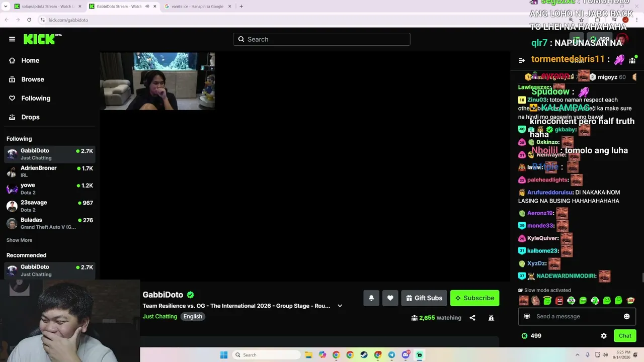The height and width of the screenshot is (362, 644).
Task: Open a new browser tab
Action: 241,7
